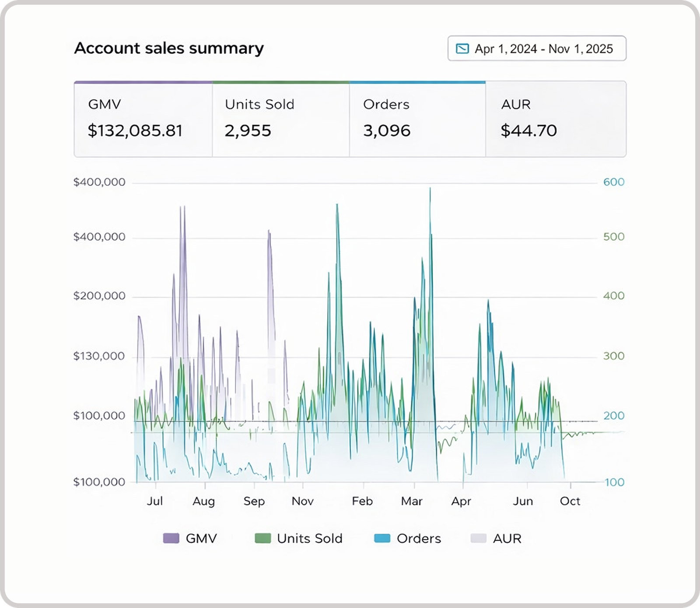Open the Apr 1, 2024 - Nov 1, 2025 date range

coord(543,49)
